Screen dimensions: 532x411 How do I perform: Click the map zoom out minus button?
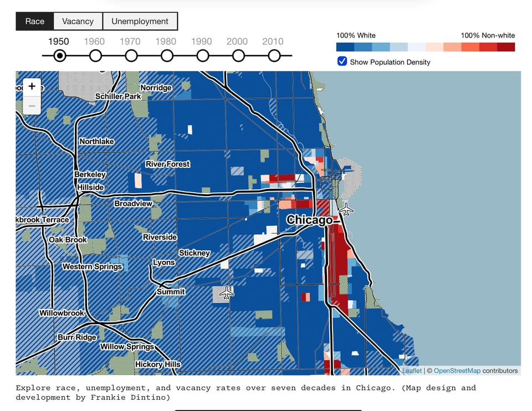point(32,105)
